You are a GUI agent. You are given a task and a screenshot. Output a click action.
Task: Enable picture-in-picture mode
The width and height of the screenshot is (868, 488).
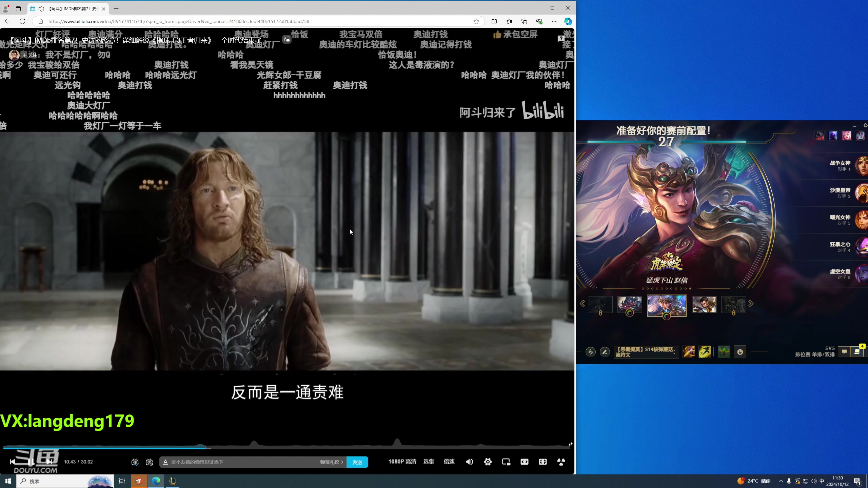click(x=506, y=462)
